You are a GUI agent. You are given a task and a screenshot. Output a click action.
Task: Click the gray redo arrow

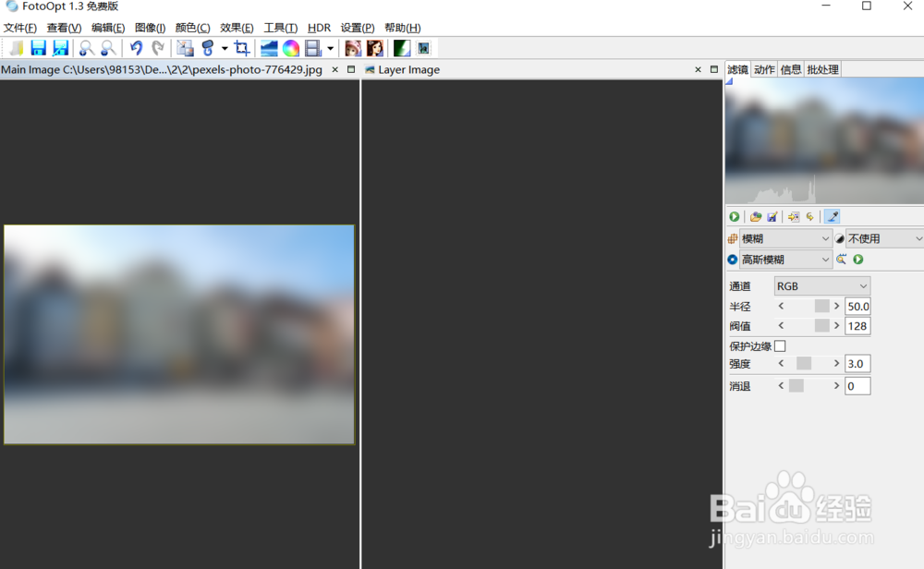tap(158, 48)
